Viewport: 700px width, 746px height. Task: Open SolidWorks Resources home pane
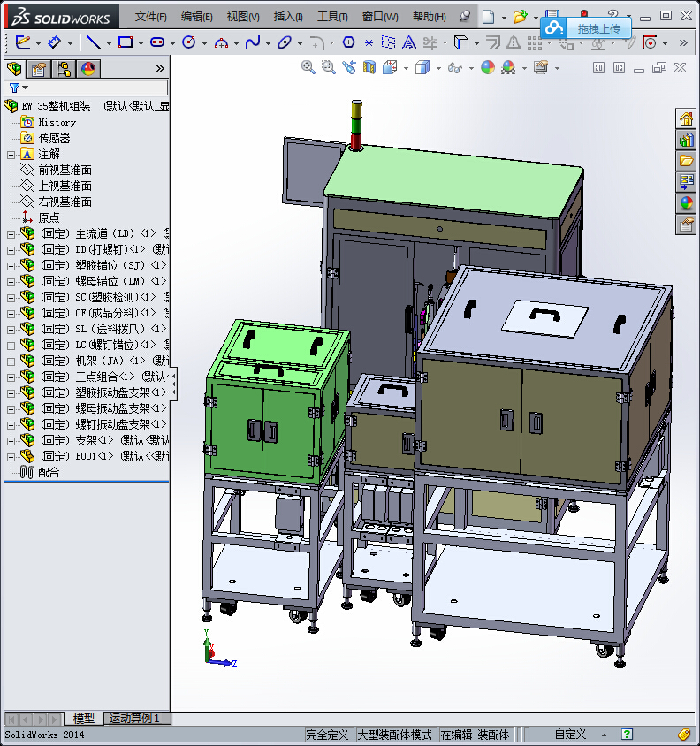tap(686, 118)
